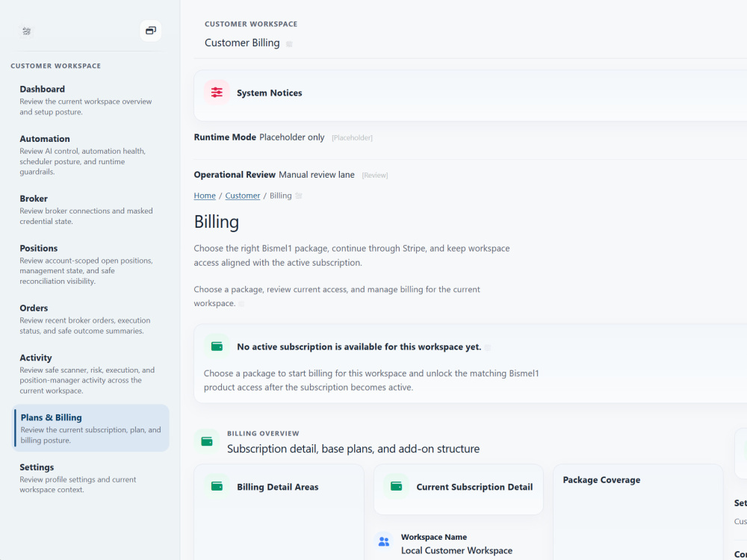Viewport: 747px width, 560px height.
Task: Click 'Subscription detail, base plans, and add-on structure'
Action: point(353,449)
